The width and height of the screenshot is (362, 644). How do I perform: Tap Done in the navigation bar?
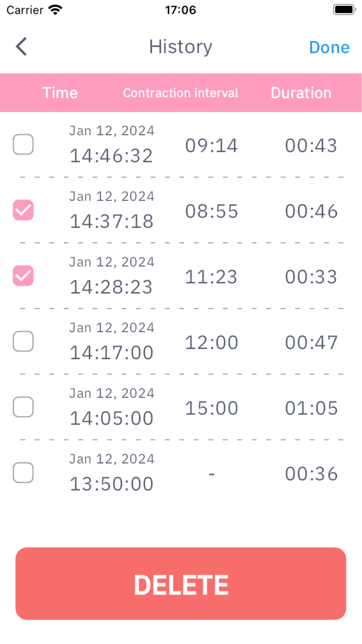(329, 47)
